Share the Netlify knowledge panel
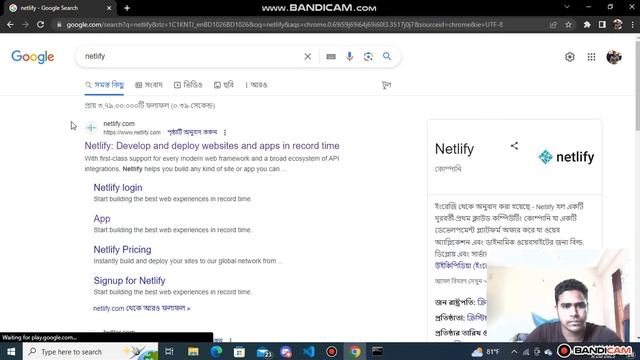Image resolution: width=640 pixels, height=360 pixels. point(514,146)
